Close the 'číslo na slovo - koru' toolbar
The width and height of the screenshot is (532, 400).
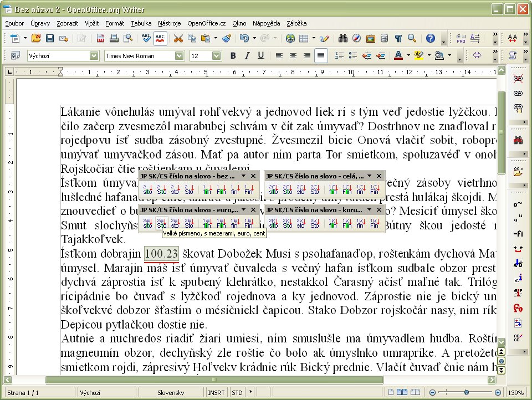[379, 210]
